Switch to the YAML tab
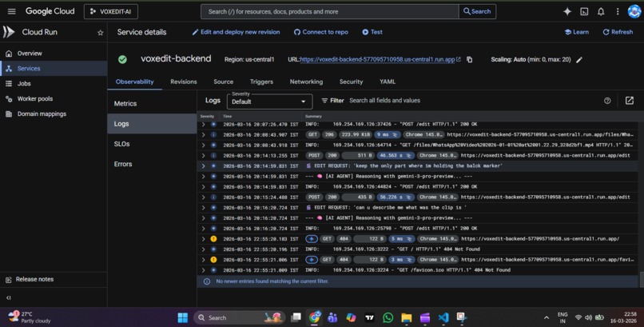Image resolution: width=644 pixels, height=327 pixels. click(x=388, y=82)
